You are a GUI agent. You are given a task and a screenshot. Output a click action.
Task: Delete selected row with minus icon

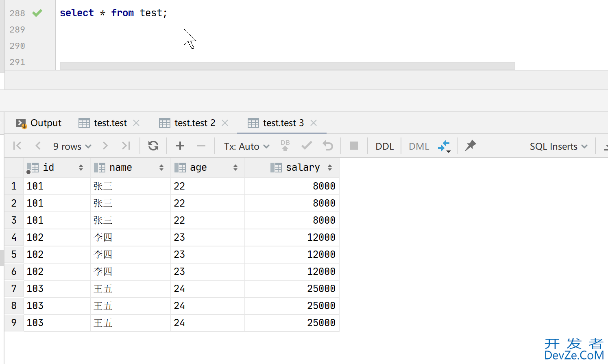point(201,146)
